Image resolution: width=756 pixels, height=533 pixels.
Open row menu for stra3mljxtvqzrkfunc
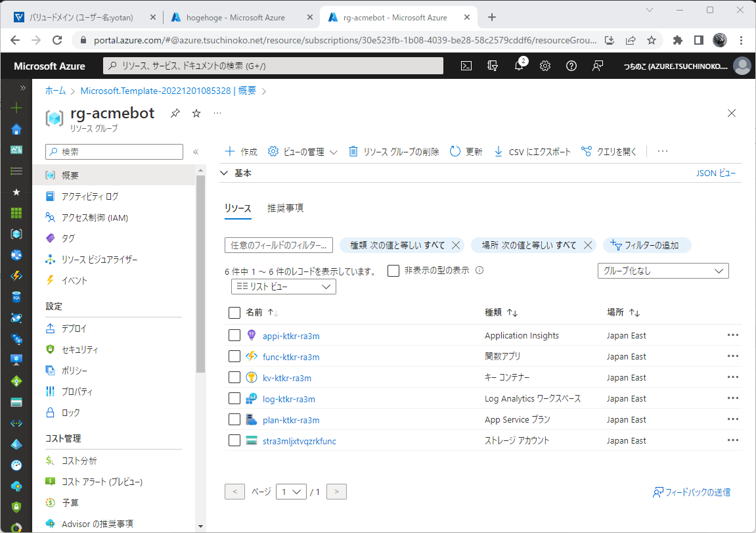click(733, 440)
